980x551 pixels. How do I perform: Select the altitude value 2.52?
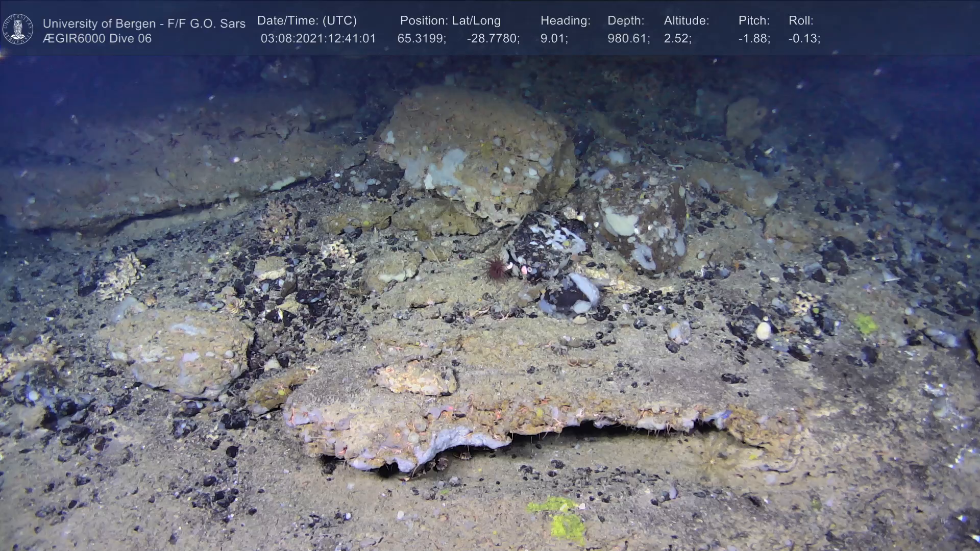677,39
